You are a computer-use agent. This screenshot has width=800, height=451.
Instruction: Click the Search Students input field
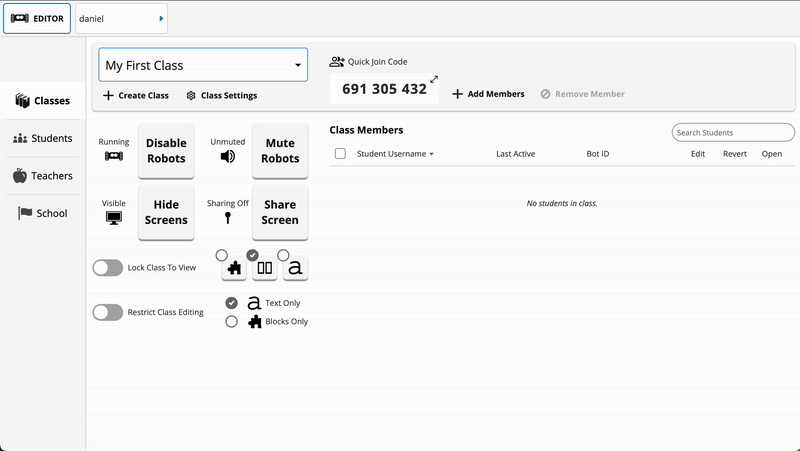733,132
